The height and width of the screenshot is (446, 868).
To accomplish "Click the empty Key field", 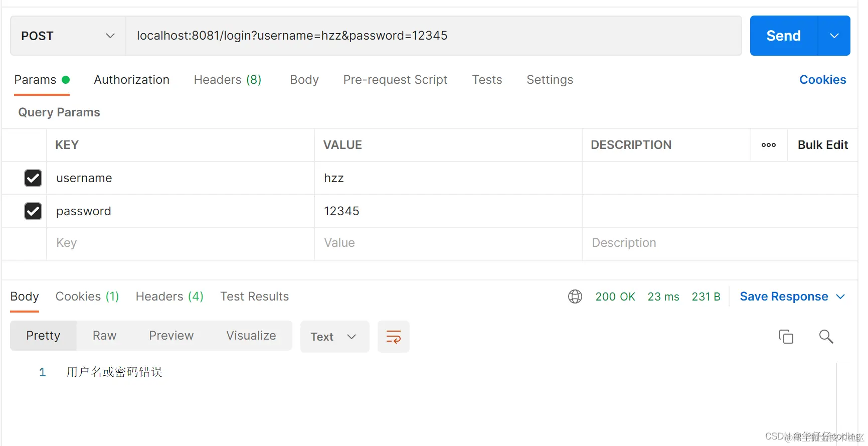I will pyautogui.click(x=181, y=243).
